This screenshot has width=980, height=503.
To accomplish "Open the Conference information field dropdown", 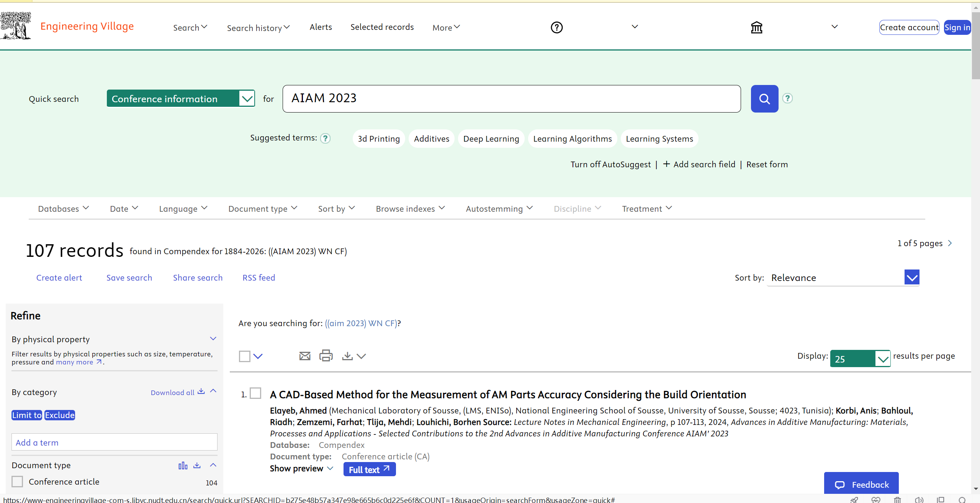I will tap(181, 99).
